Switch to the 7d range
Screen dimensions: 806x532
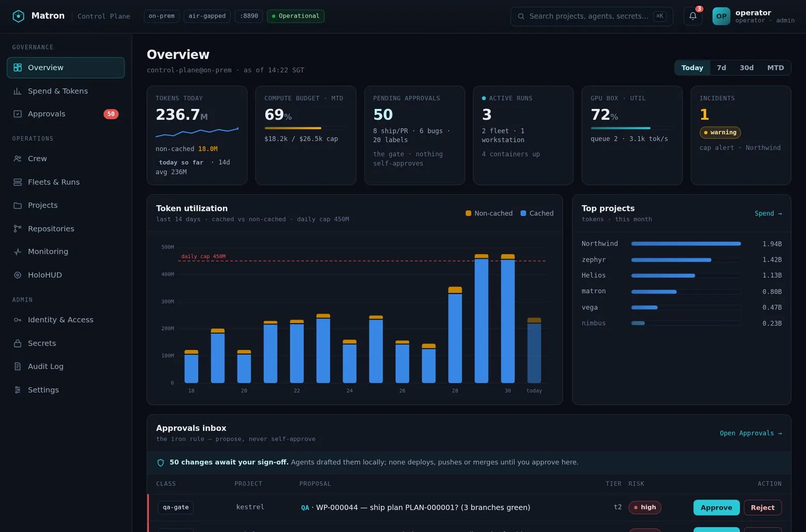(x=721, y=68)
